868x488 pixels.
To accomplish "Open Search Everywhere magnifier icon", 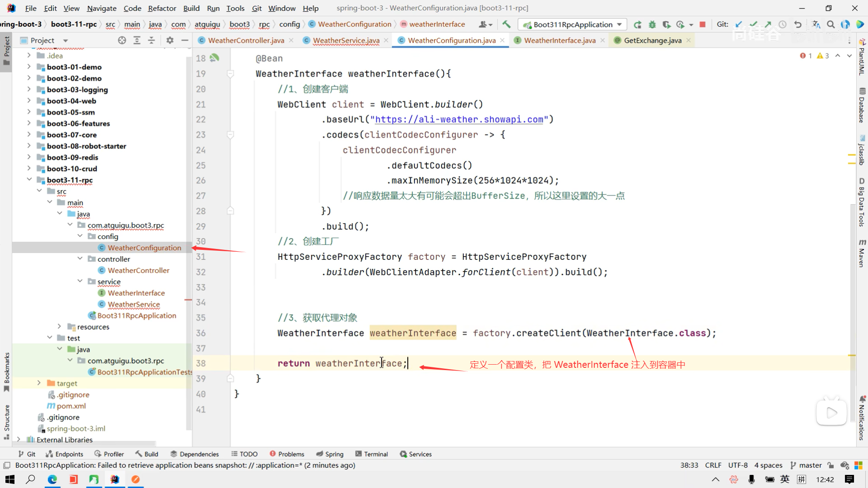I will tap(831, 24).
